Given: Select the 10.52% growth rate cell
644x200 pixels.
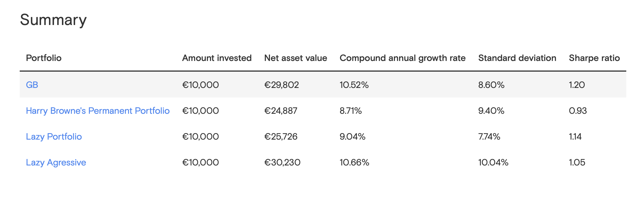Looking at the screenshot, I should 354,85.
